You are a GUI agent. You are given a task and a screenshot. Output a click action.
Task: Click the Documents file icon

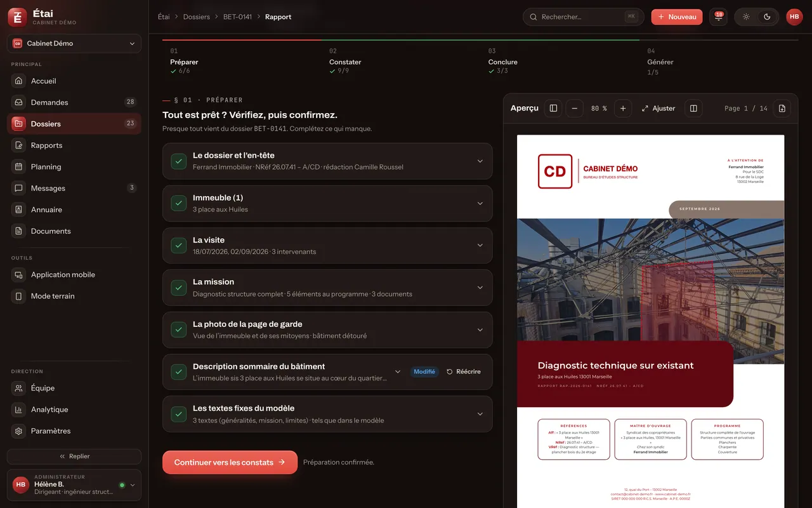(x=19, y=231)
